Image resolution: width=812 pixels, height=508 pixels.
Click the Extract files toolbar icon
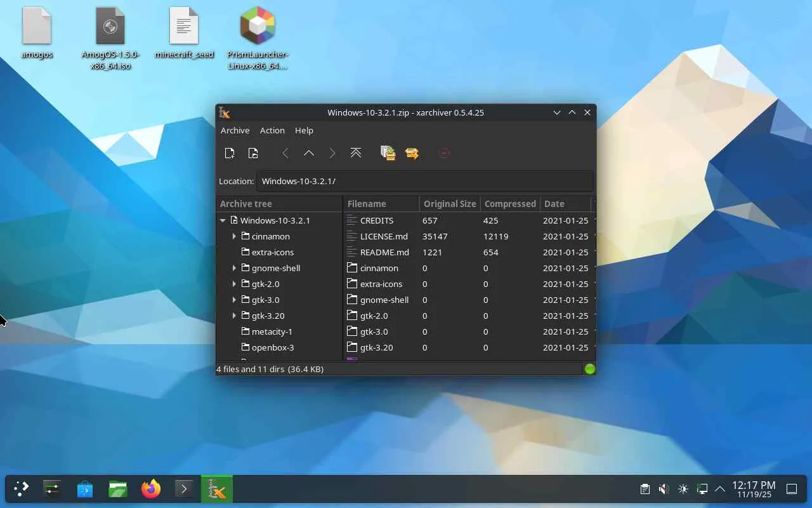pos(412,153)
